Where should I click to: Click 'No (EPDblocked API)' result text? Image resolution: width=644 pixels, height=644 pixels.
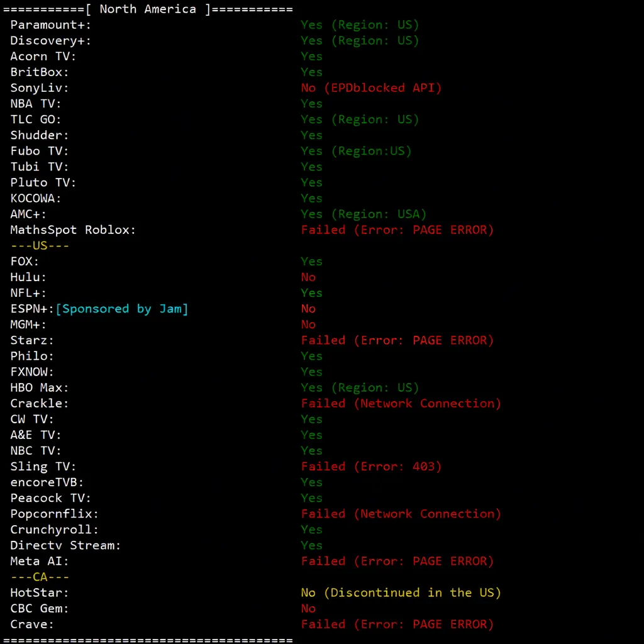[371, 88]
